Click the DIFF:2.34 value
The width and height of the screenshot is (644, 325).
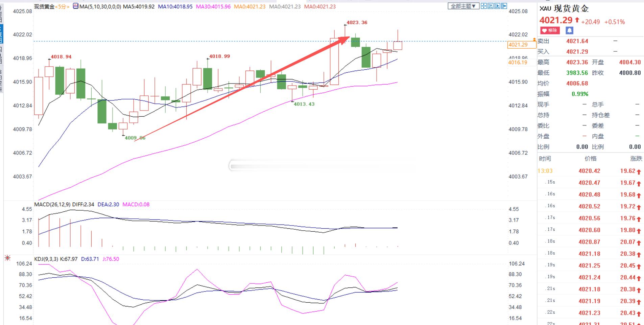(x=83, y=204)
